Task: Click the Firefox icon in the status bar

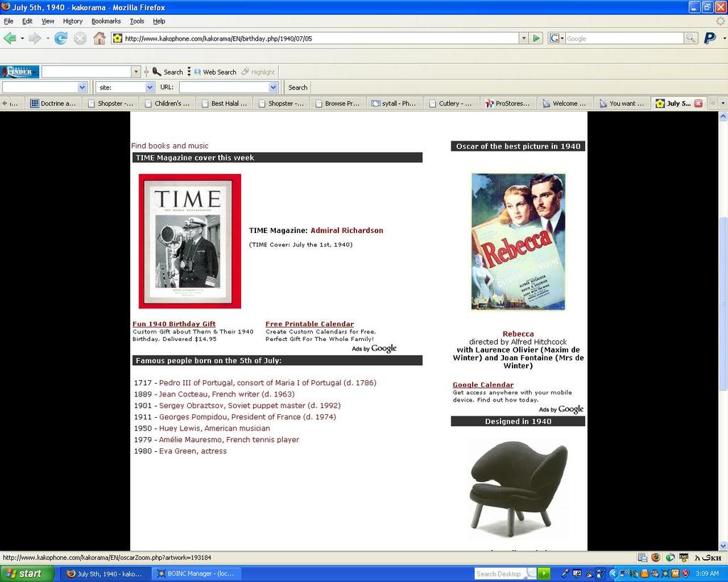Action: (655, 557)
